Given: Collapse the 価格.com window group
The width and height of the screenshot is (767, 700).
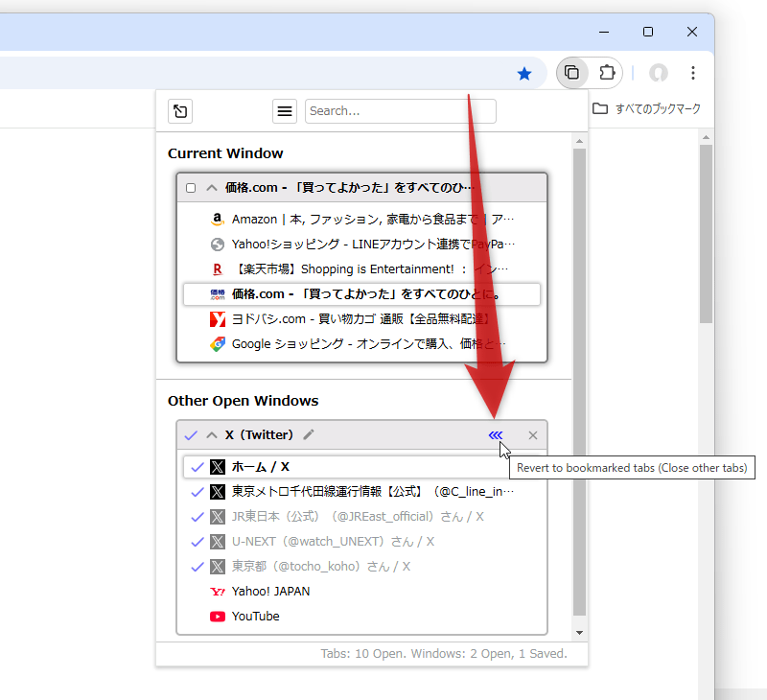Looking at the screenshot, I should point(211,188).
